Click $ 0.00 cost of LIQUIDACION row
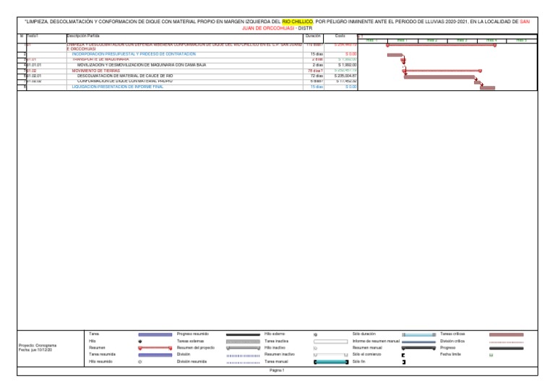The height and width of the screenshot is (392, 555). coord(340,87)
